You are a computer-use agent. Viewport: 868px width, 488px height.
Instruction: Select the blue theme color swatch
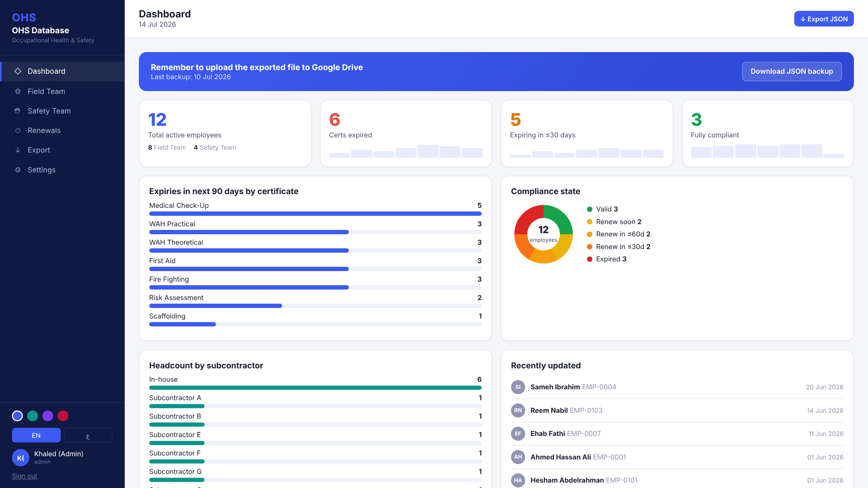point(17,416)
